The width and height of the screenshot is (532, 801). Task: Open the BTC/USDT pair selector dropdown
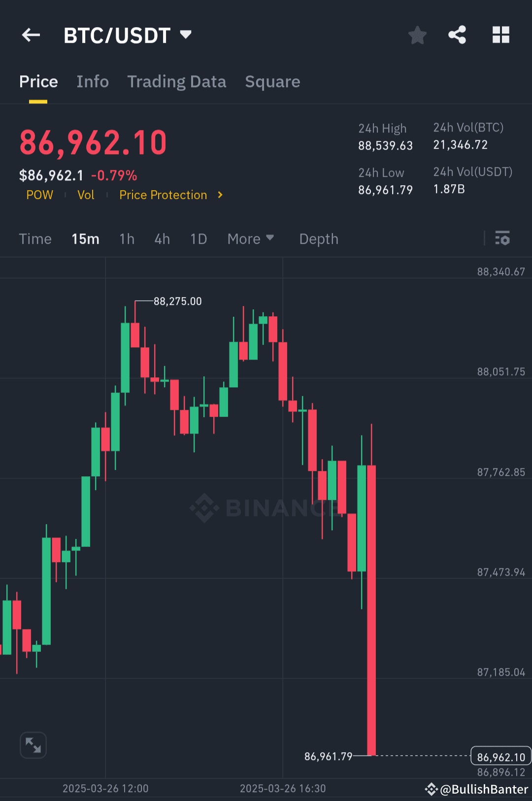129,35
